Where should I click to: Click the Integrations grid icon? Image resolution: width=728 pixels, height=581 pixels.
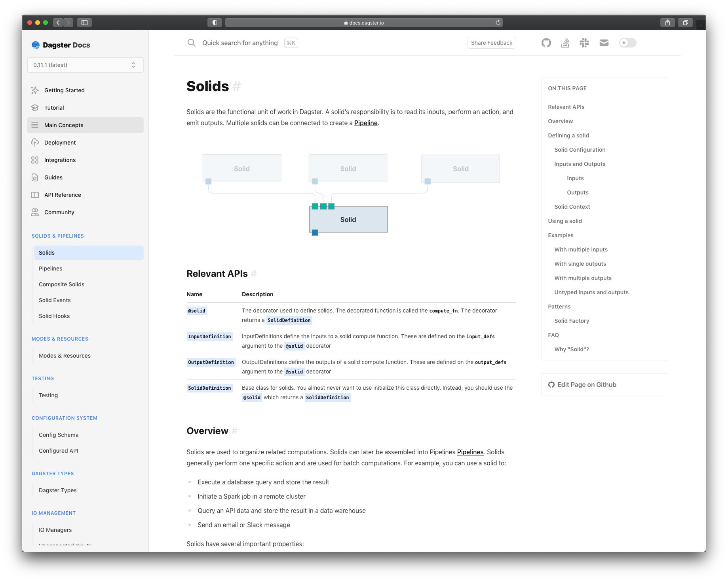35,160
